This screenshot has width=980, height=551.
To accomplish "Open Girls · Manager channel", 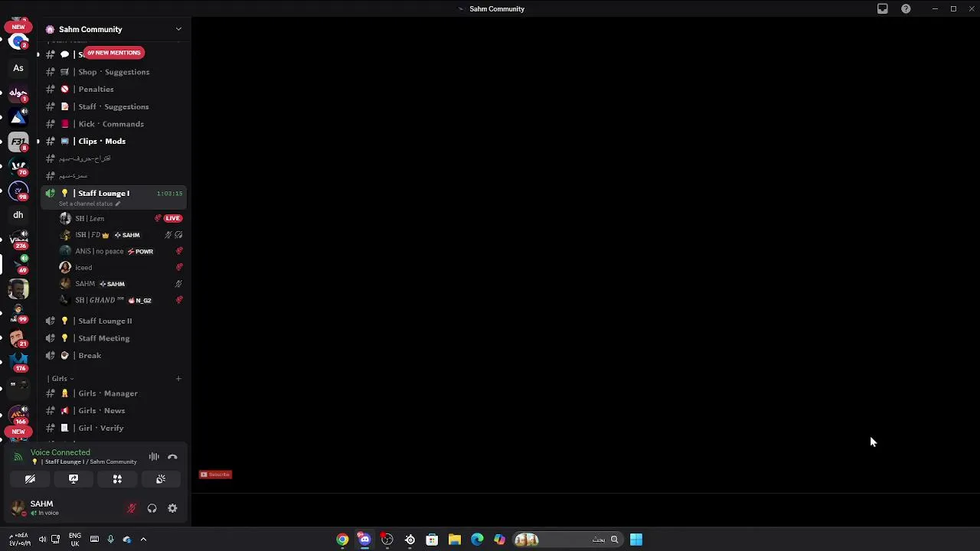I will pos(113,393).
